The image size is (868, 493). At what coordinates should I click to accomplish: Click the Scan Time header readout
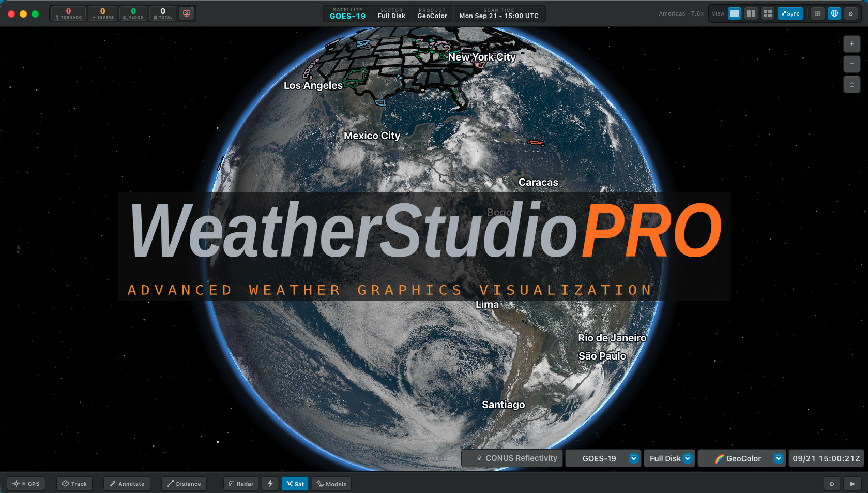pos(499,13)
